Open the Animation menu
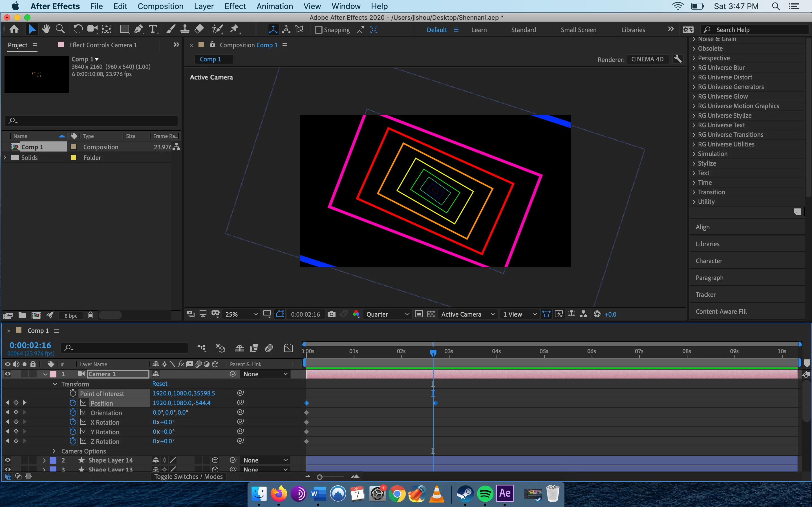This screenshot has width=812, height=507. click(274, 6)
